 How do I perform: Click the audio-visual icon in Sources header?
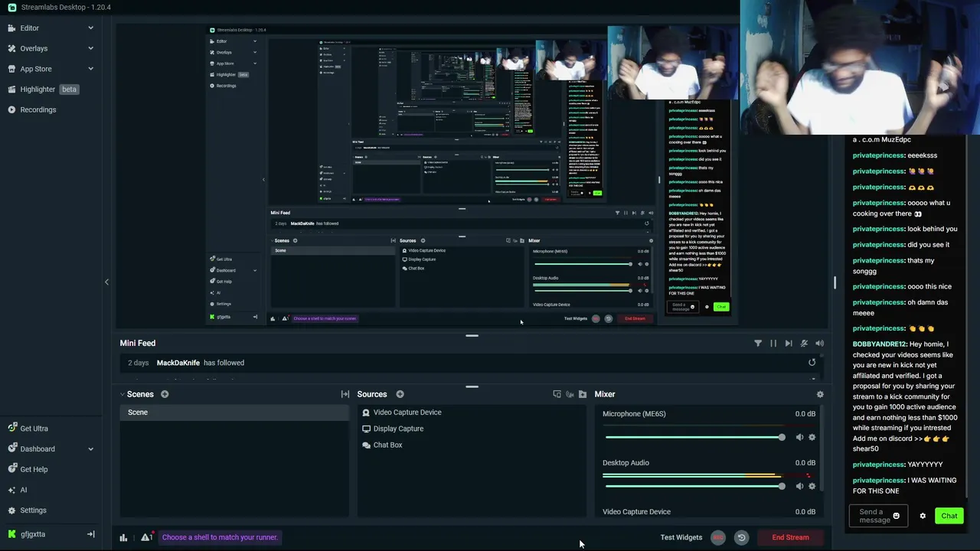point(570,394)
